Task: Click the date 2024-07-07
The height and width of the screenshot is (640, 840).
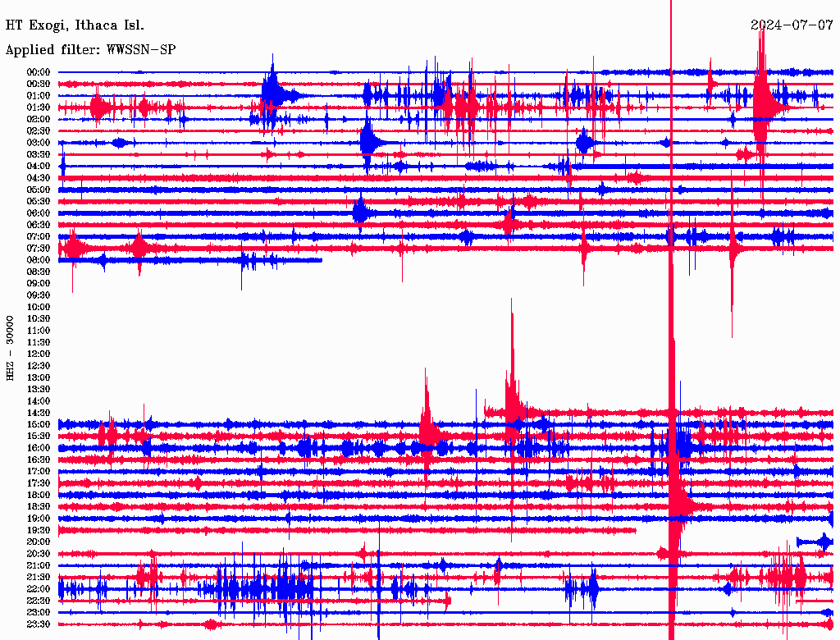Action: [791, 25]
